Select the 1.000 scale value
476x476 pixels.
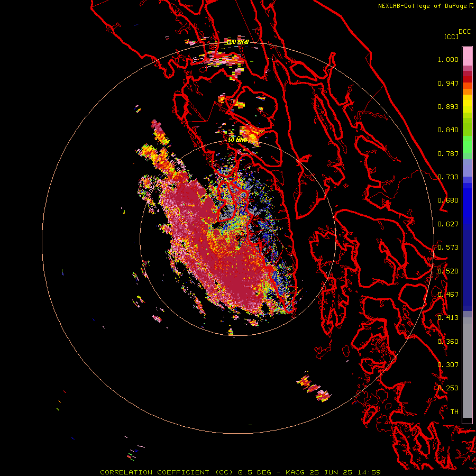(x=448, y=59)
